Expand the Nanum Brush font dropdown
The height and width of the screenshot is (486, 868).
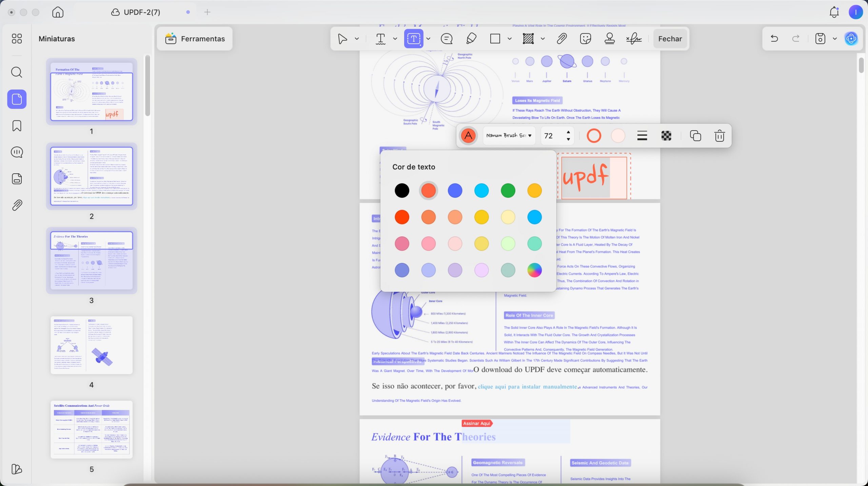pyautogui.click(x=509, y=136)
